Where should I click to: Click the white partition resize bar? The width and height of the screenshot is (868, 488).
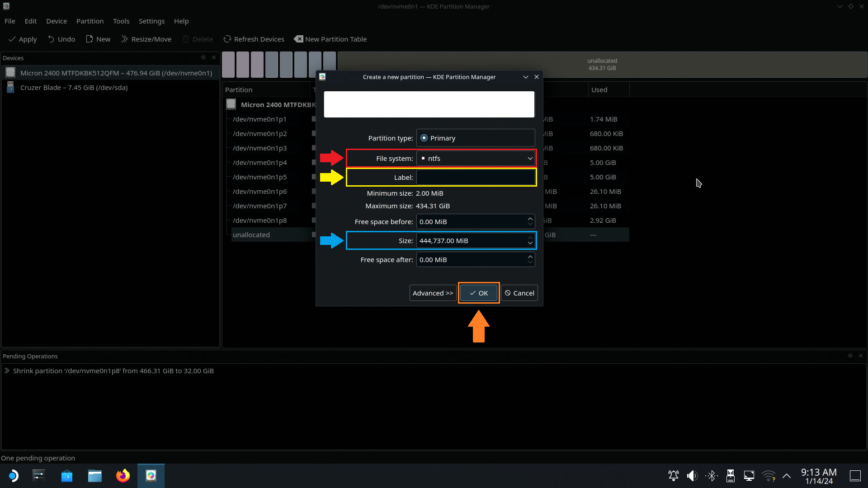pyautogui.click(x=429, y=104)
